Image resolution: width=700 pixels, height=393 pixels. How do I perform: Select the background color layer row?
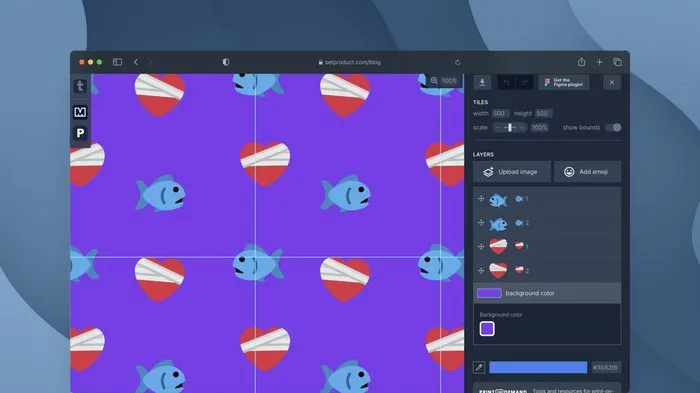pyautogui.click(x=547, y=293)
